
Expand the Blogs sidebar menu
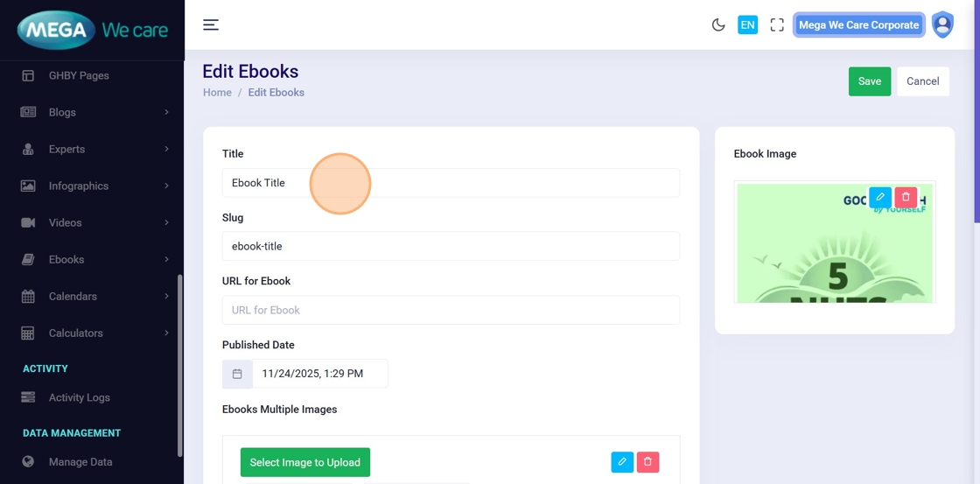[94, 112]
